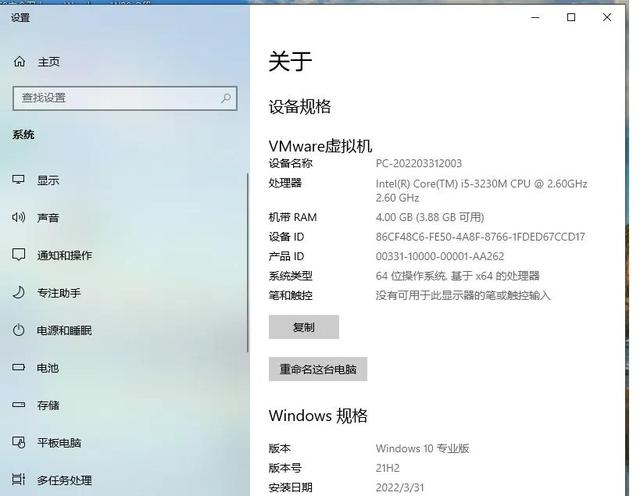Viewport: 640px width, 496px height.
Task: Select device ID 86CF48C6-FE50-4A8F-8766-1FDED67CCD17
Action: pyautogui.click(x=480, y=237)
